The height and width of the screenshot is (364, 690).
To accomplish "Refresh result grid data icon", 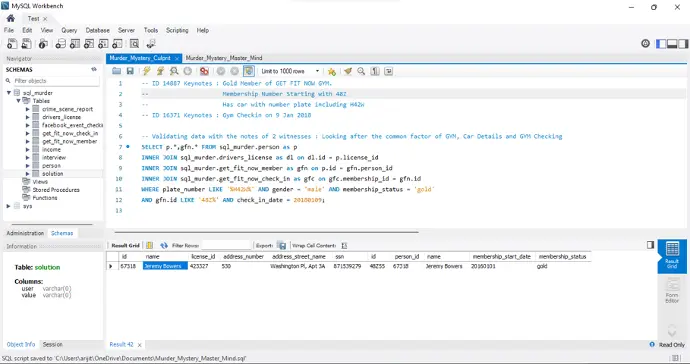I will click(164, 246).
